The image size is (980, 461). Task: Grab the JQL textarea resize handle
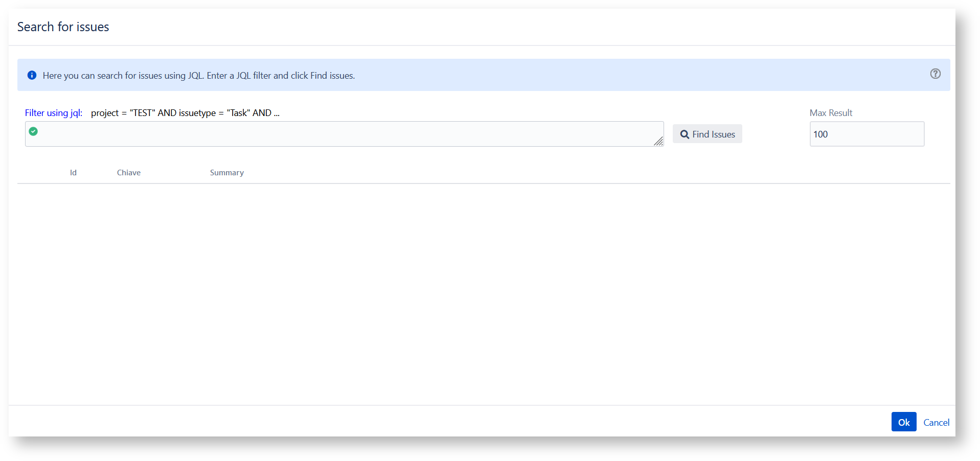pos(658,142)
